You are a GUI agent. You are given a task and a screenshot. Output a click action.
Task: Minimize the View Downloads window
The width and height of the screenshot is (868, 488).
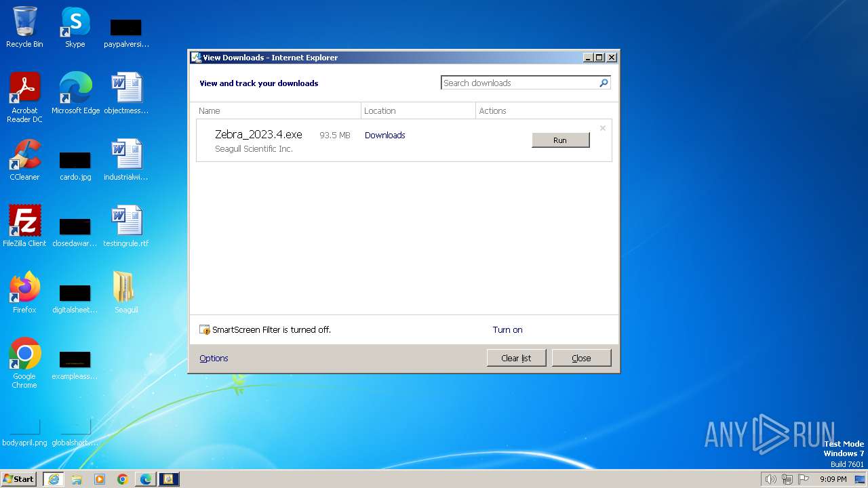[x=588, y=58]
